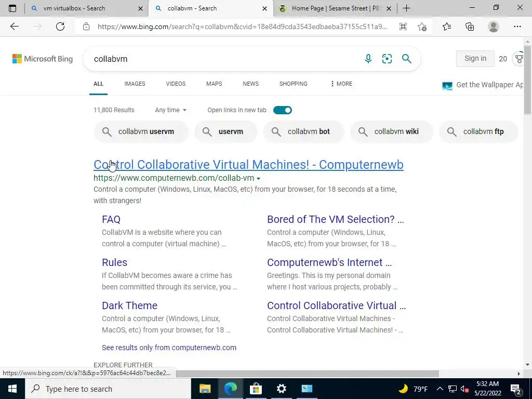Choose the collabvm uservm suggestion chip

pyautogui.click(x=141, y=131)
